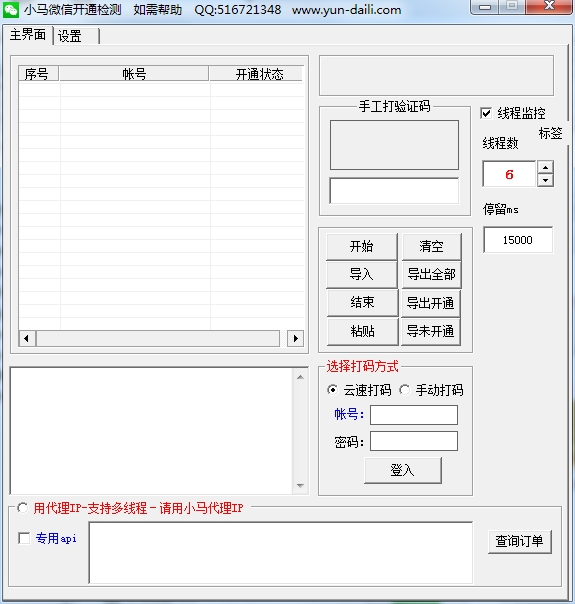The image size is (575, 604).
Task: Enable the 专用api checkbox
Action: (x=24, y=538)
